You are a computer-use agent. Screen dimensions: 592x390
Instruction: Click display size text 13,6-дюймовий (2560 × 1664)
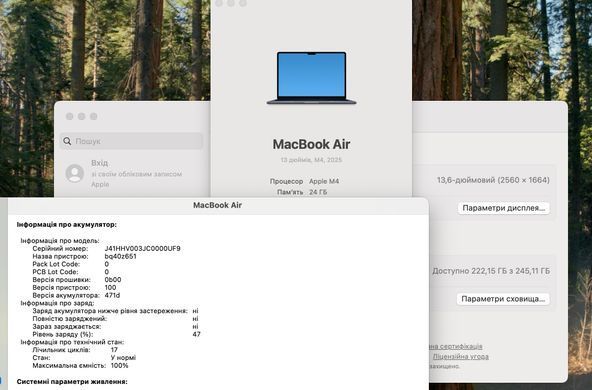pos(493,180)
